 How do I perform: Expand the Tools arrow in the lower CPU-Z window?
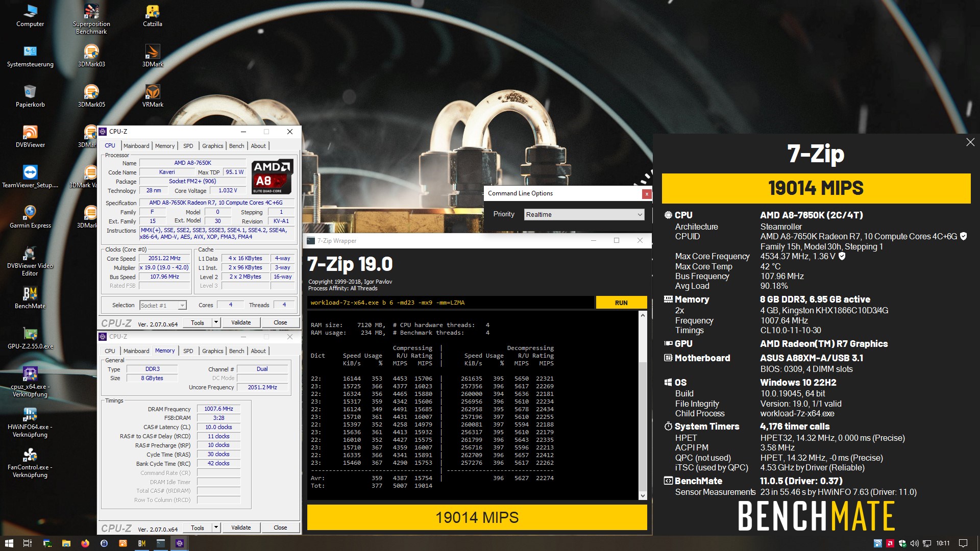(x=216, y=528)
